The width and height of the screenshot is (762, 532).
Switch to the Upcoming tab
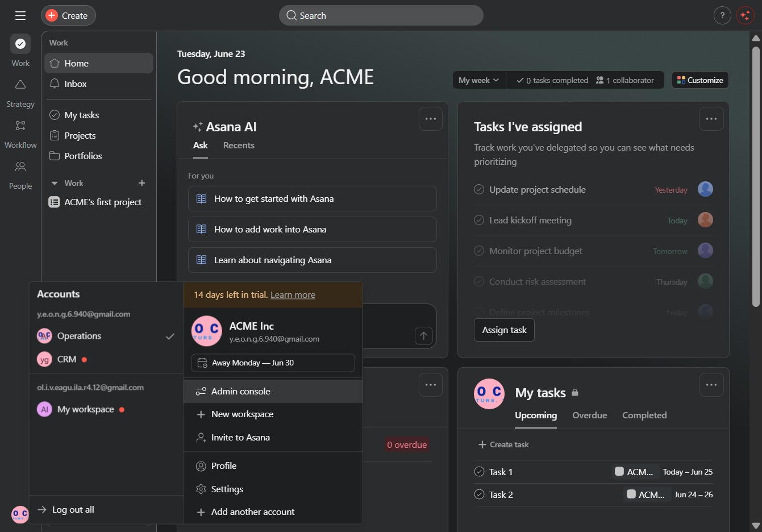point(536,415)
